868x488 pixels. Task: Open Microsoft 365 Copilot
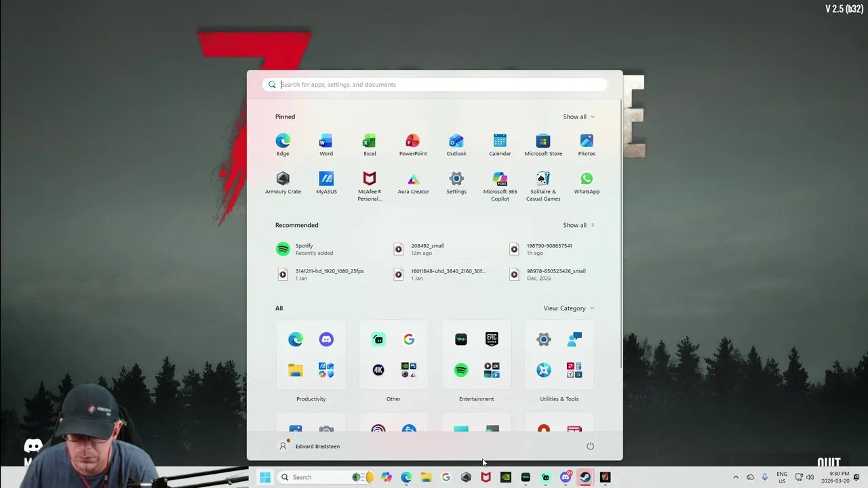pyautogui.click(x=500, y=186)
